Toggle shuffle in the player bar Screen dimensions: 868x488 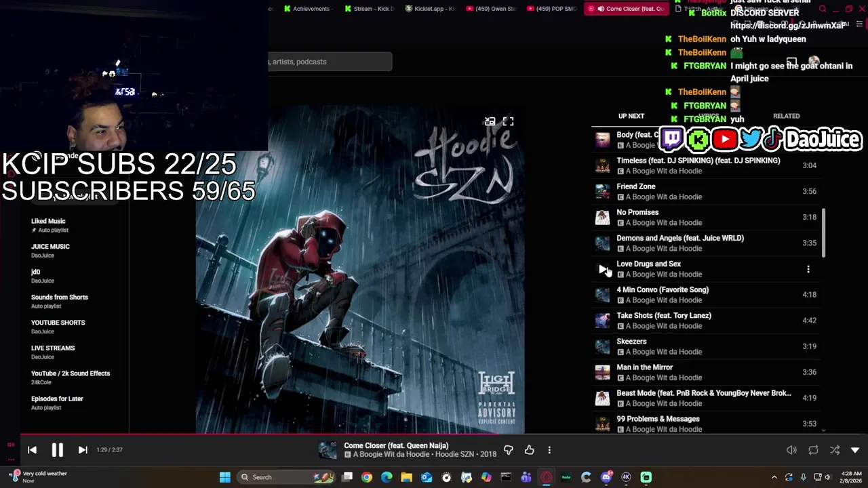pyautogui.click(x=835, y=450)
